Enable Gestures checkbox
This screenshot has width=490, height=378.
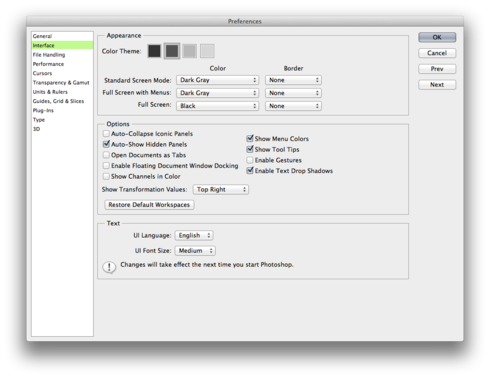(250, 160)
